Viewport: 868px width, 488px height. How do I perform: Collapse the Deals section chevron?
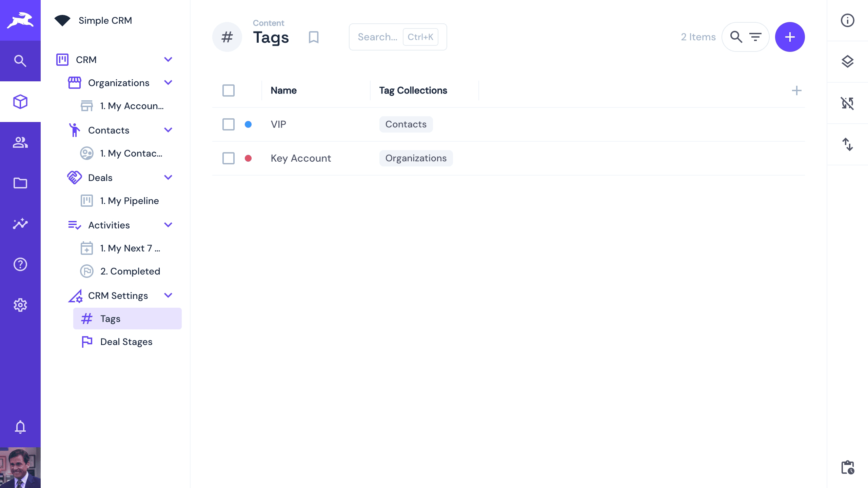point(168,178)
